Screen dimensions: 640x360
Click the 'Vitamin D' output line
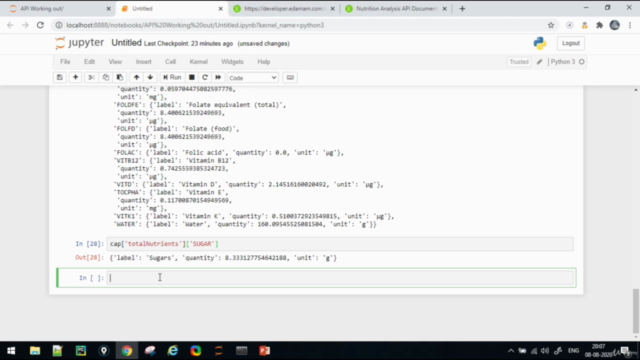(x=248, y=184)
